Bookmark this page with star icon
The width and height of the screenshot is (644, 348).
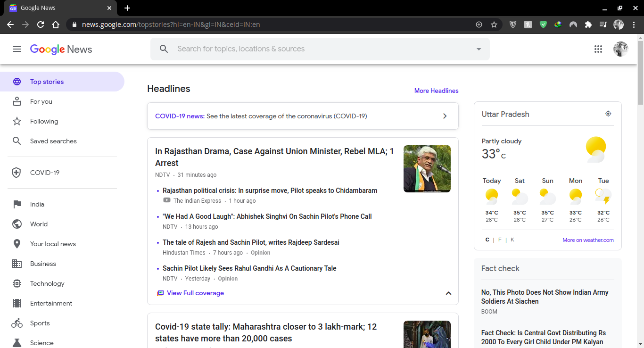(494, 25)
